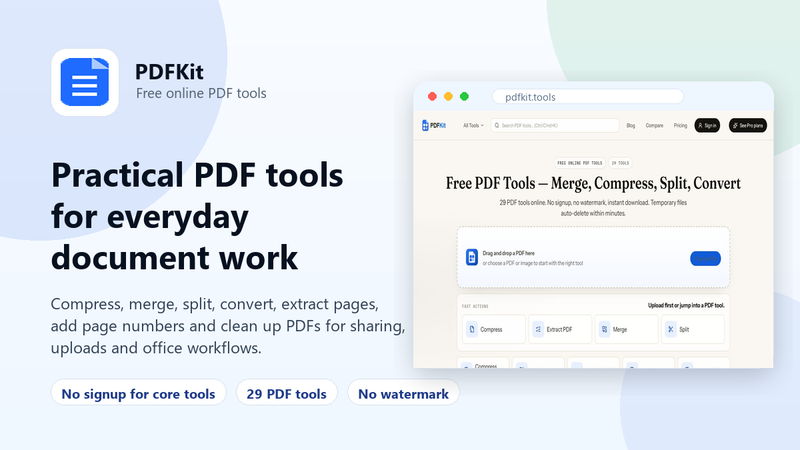The width and height of the screenshot is (800, 450).
Task: Click the pdfkit.tools address bar
Action: [588, 96]
